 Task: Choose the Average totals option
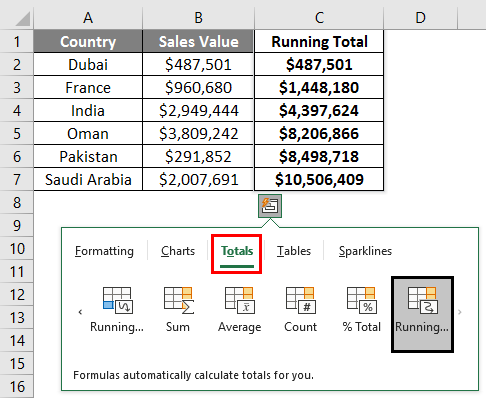coord(240,310)
